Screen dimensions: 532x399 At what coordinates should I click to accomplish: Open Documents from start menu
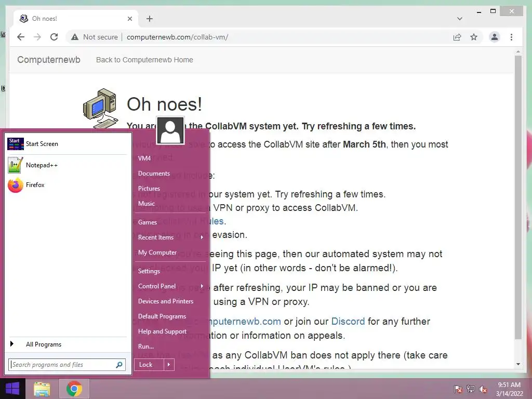[154, 174]
